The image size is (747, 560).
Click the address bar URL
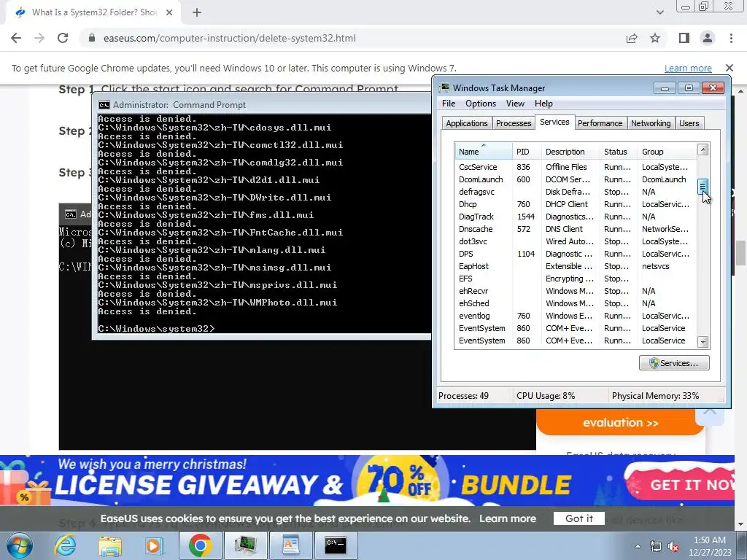tap(230, 38)
